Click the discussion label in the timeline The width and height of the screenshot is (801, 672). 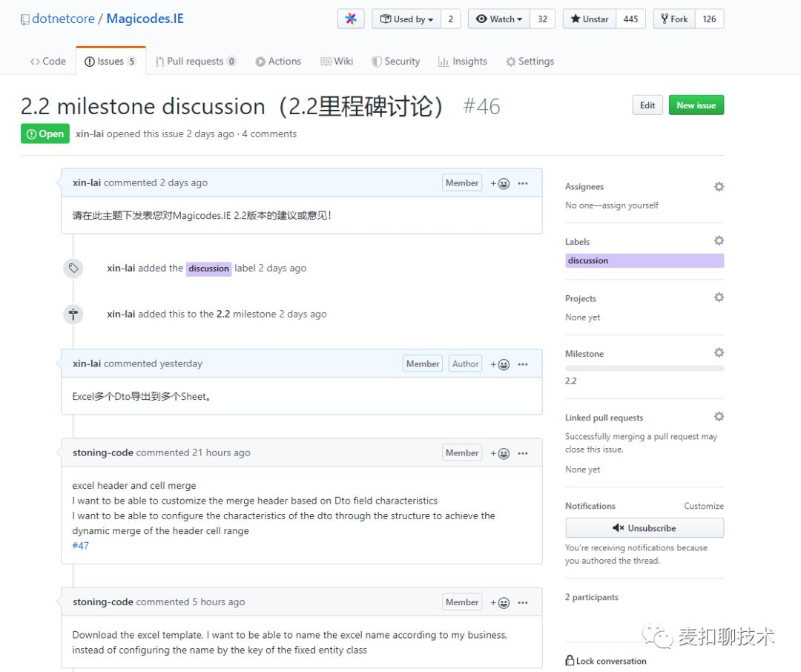[208, 269]
